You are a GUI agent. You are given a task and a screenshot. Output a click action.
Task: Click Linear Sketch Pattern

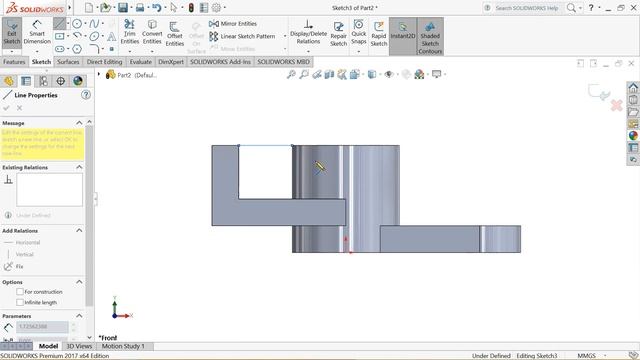[242, 36]
